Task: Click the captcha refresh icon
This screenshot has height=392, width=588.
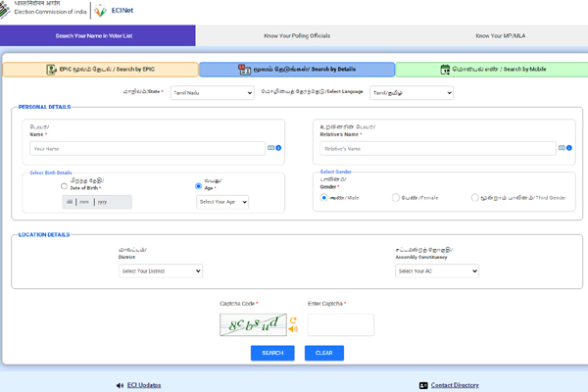Action: [292, 319]
